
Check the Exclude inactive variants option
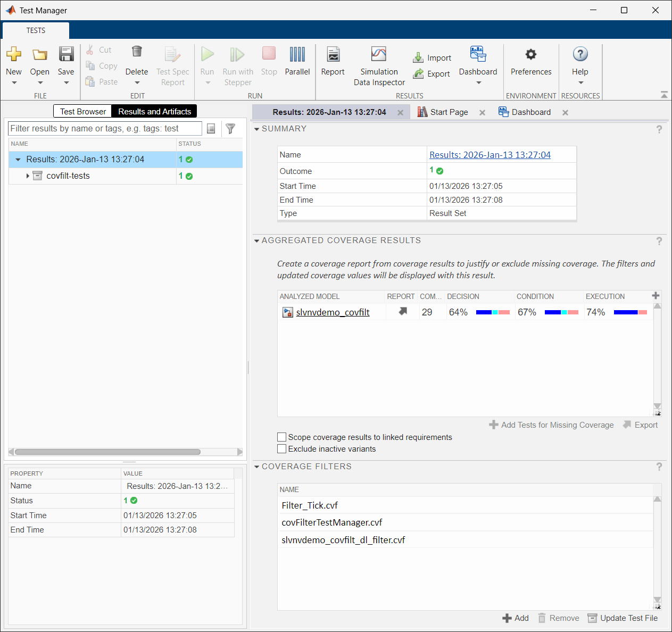pos(281,448)
